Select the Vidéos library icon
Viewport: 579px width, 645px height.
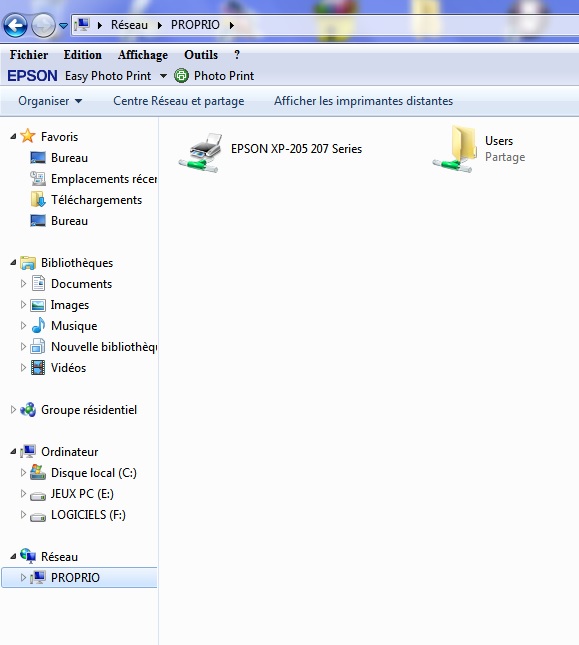38,368
